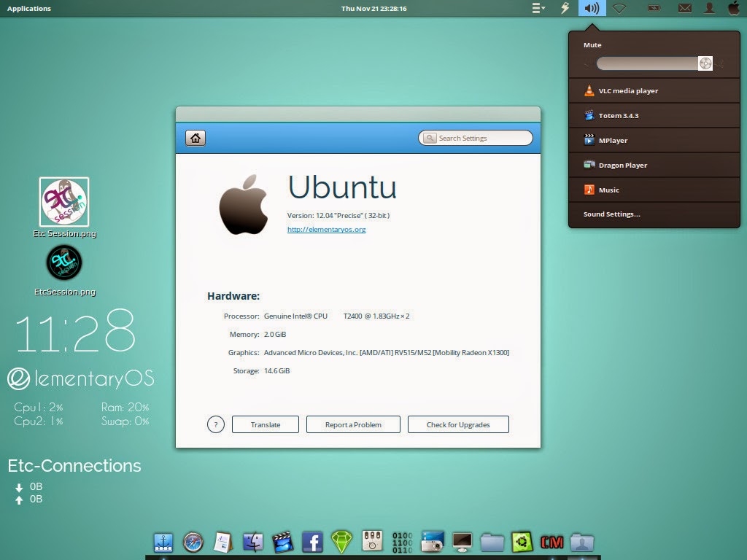The height and width of the screenshot is (560, 747).
Task: Select Totem 3.4.3 entry
Action: [654, 115]
